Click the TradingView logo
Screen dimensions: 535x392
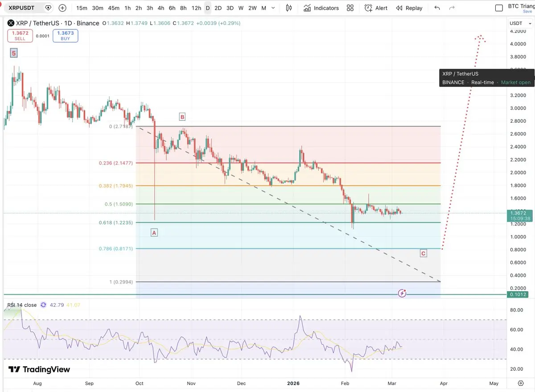pyautogui.click(x=40, y=369)
